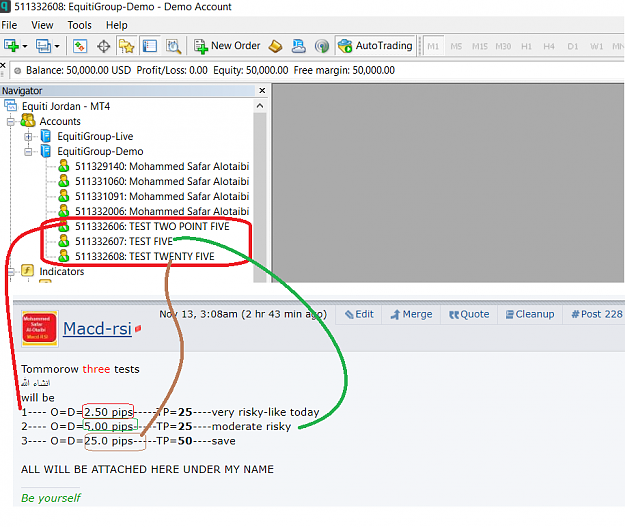Click the Quote post button

pos(469,315)
